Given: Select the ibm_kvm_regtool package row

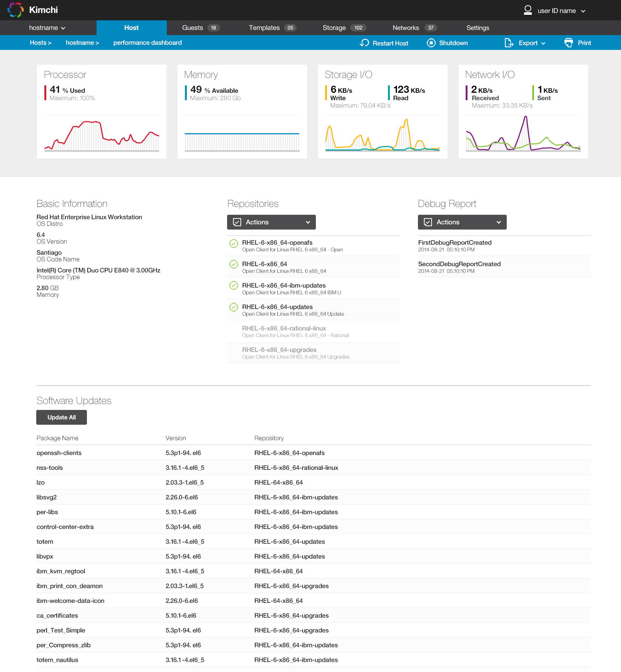Looking at the screenshot, I should 314,571.
